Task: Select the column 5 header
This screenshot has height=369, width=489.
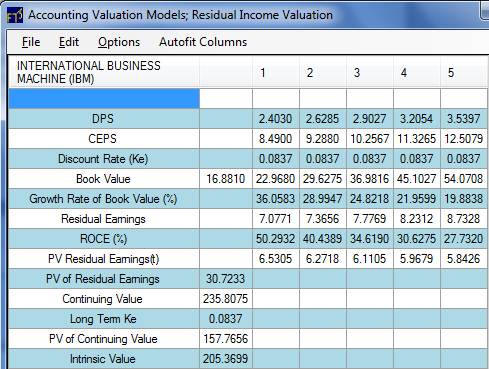Action: [464, 72]
